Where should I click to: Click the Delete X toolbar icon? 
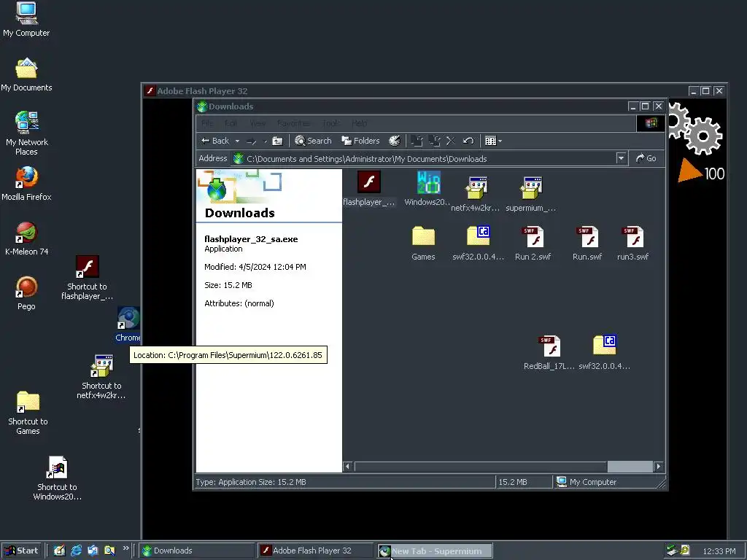[x=451, y=141]
